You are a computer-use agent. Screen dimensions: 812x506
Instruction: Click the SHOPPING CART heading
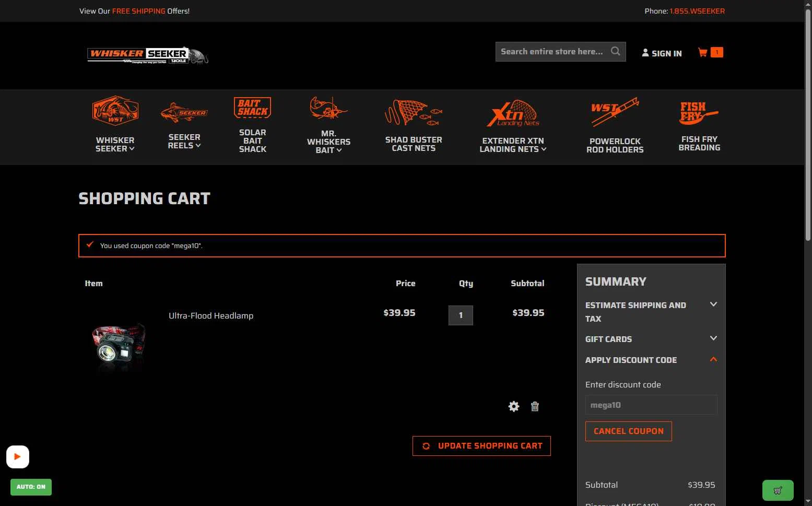click(144, 198)
